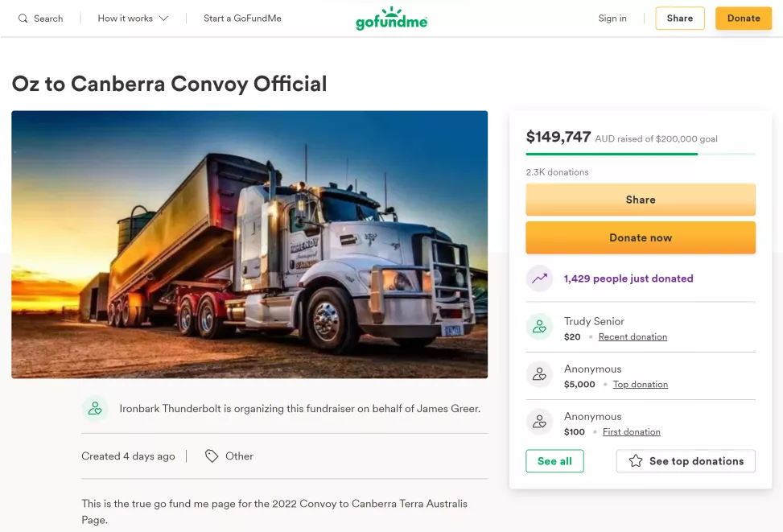Click the $5,000 Anonymous donor avatar icon

point(539,374)
